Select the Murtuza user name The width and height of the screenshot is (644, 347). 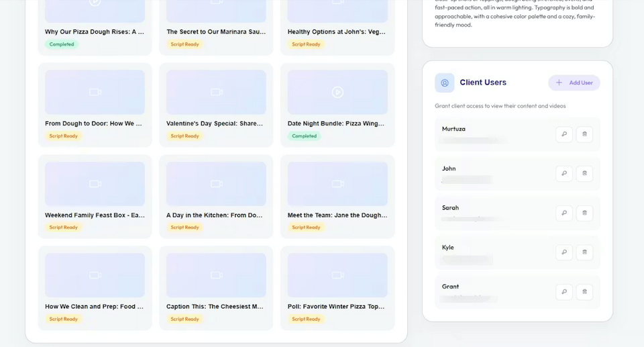click(453, 129)
